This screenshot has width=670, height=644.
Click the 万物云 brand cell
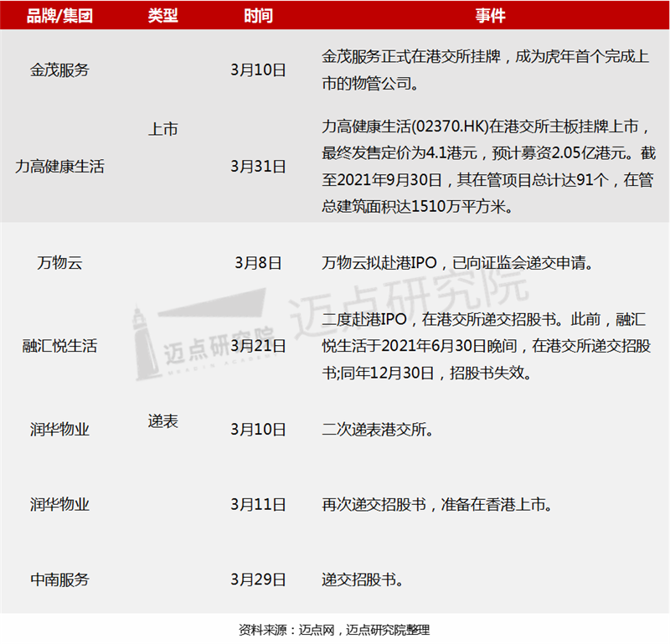(59, 263)
